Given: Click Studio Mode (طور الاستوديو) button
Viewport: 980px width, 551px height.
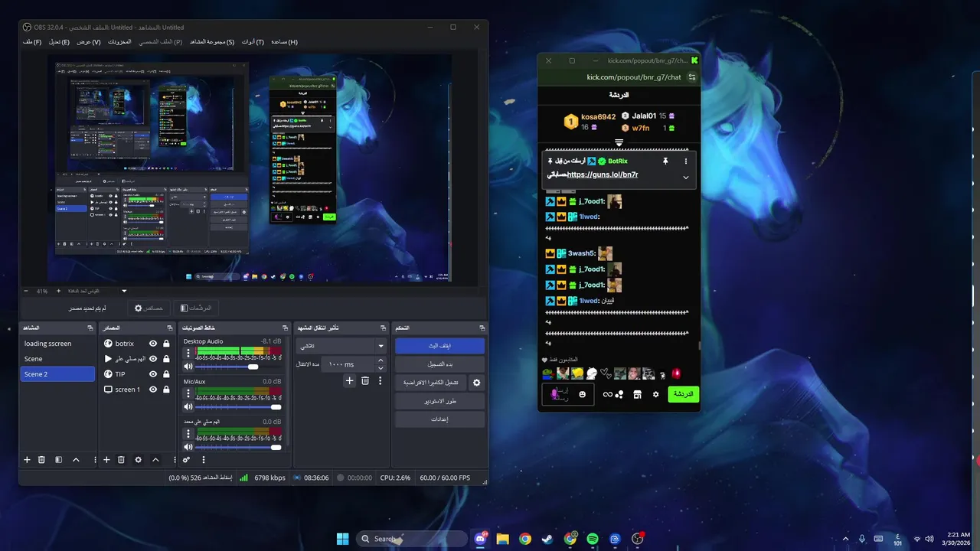Looking at the screenshot, I should tap(439, 401).
